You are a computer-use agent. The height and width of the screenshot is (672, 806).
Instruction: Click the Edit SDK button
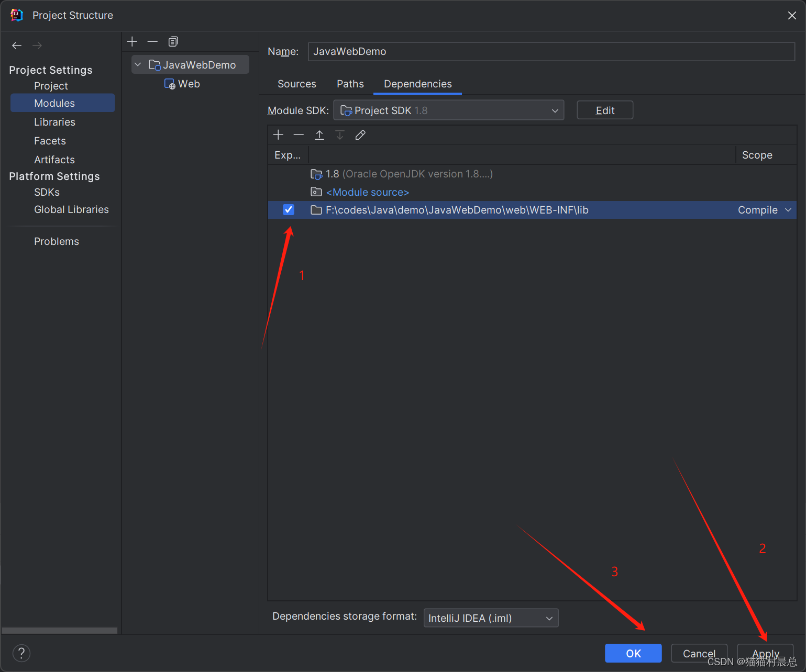(605, 110)
